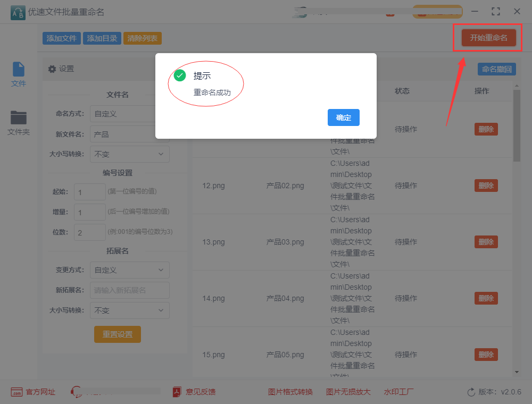Click the user avatar in title bar

tap(300, 12)
